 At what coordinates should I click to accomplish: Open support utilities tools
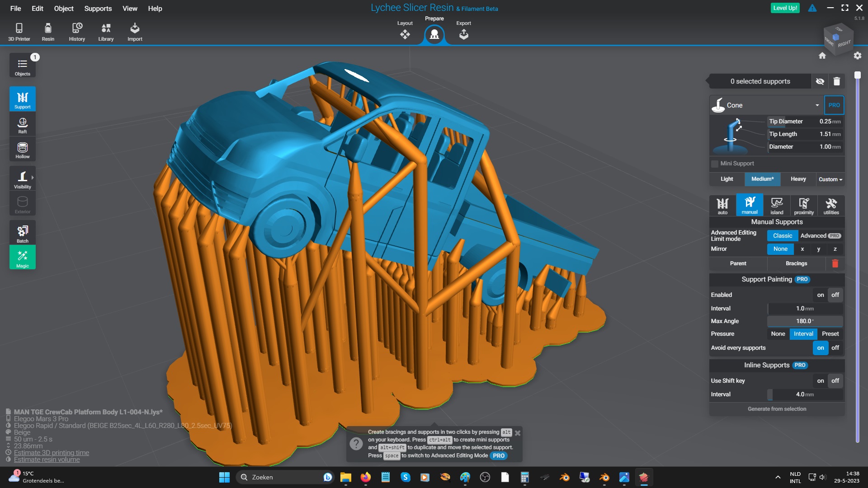[830, 206]
